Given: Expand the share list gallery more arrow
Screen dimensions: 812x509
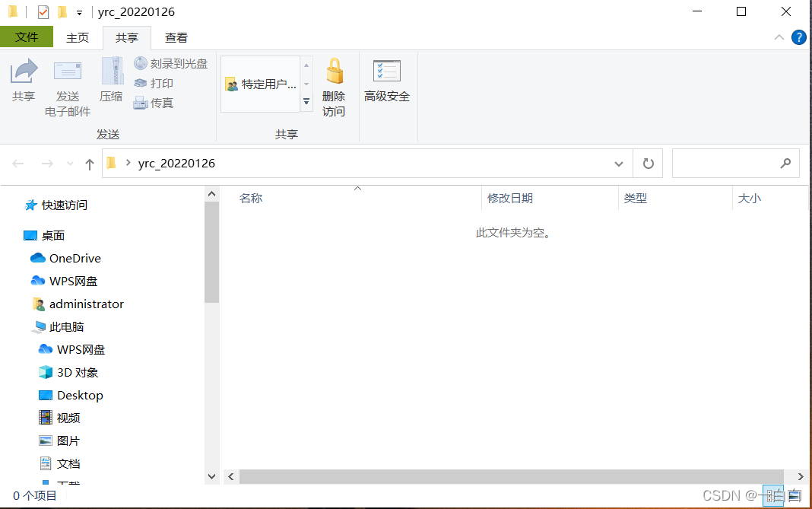Looking at the screenshot, I should 306,102.
